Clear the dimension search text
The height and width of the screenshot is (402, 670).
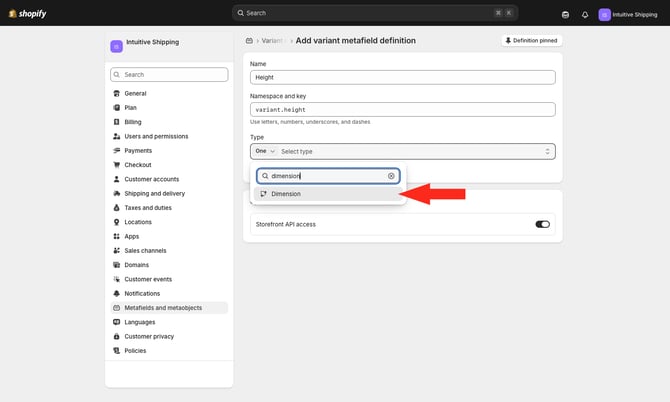click(x=391, y=176)
